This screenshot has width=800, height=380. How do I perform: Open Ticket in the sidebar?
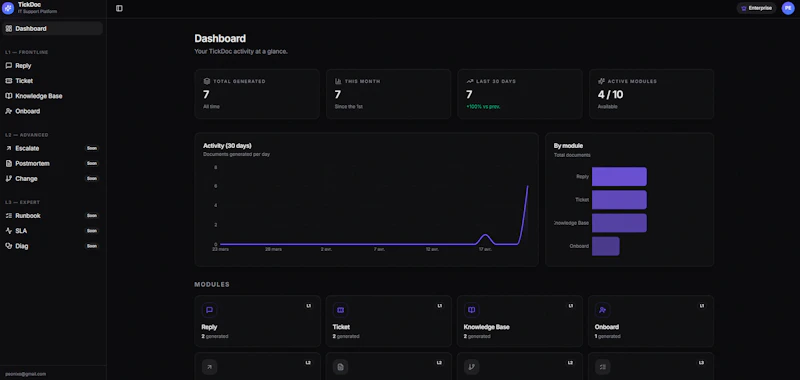(x=53, y=81)
